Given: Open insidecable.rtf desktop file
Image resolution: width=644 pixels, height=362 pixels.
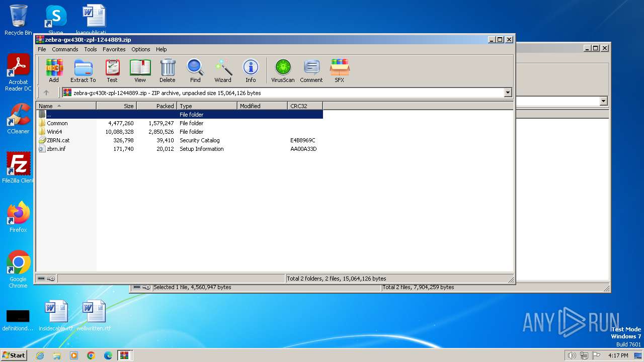Looking at the screenshot, I should 56,316.
